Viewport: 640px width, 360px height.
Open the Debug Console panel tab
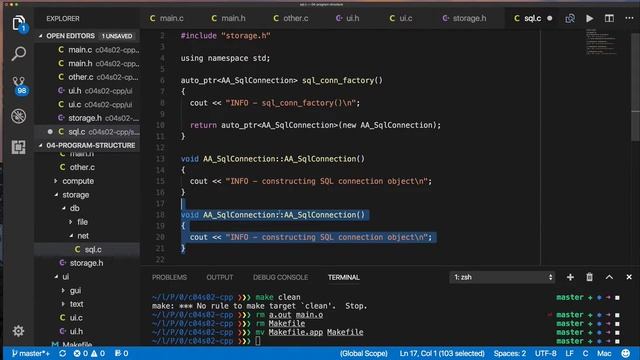(x=280, y=277)
